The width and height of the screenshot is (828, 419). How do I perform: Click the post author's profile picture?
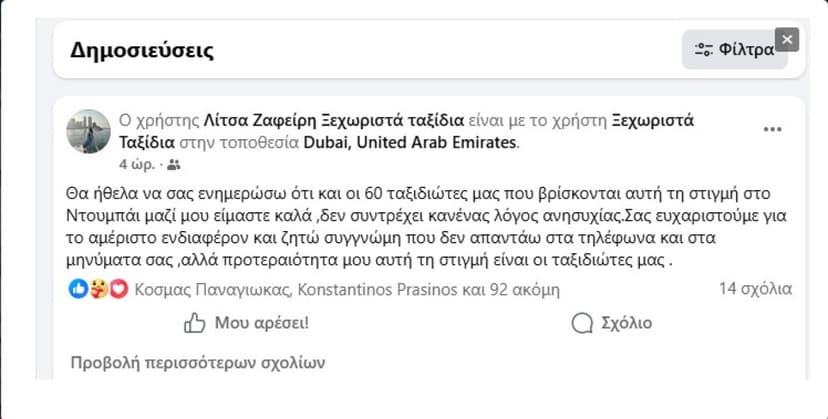88,131
